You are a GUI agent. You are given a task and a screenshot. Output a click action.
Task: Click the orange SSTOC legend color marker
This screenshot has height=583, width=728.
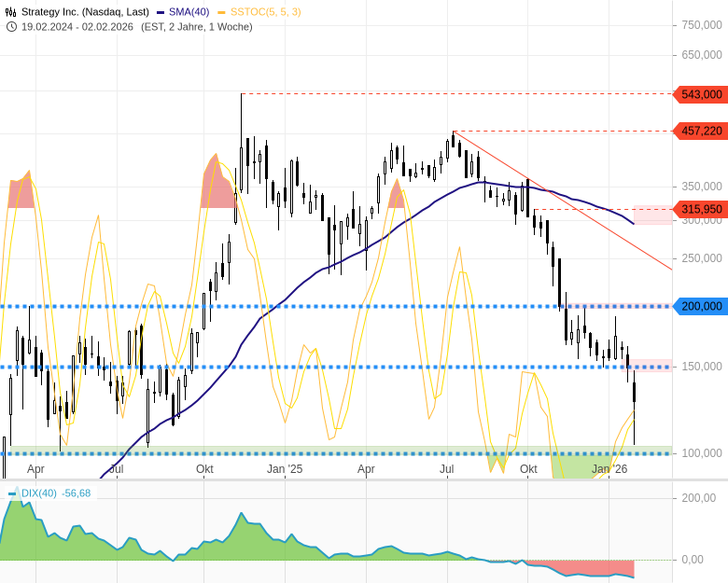pyautogui.click(x=221, y=11)
